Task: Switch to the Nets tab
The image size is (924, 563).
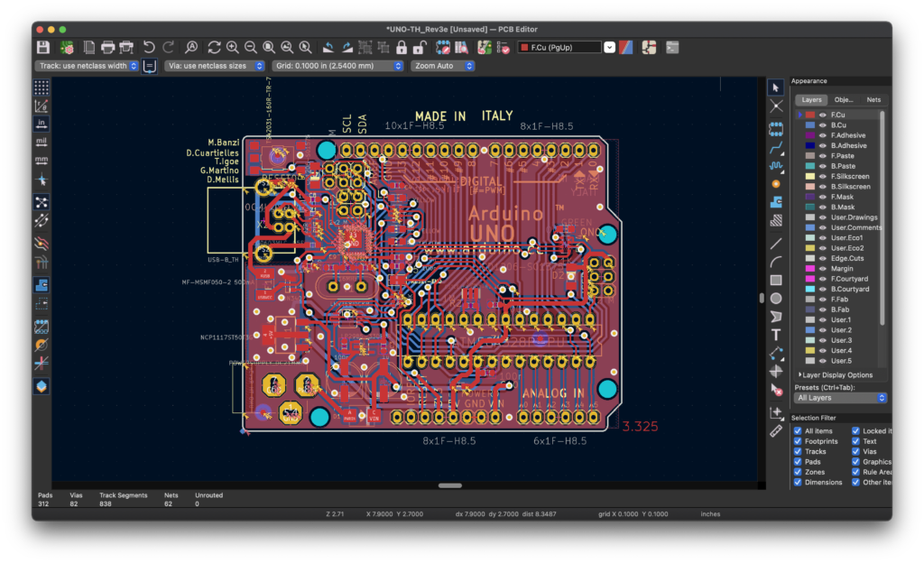Action: 873,99
